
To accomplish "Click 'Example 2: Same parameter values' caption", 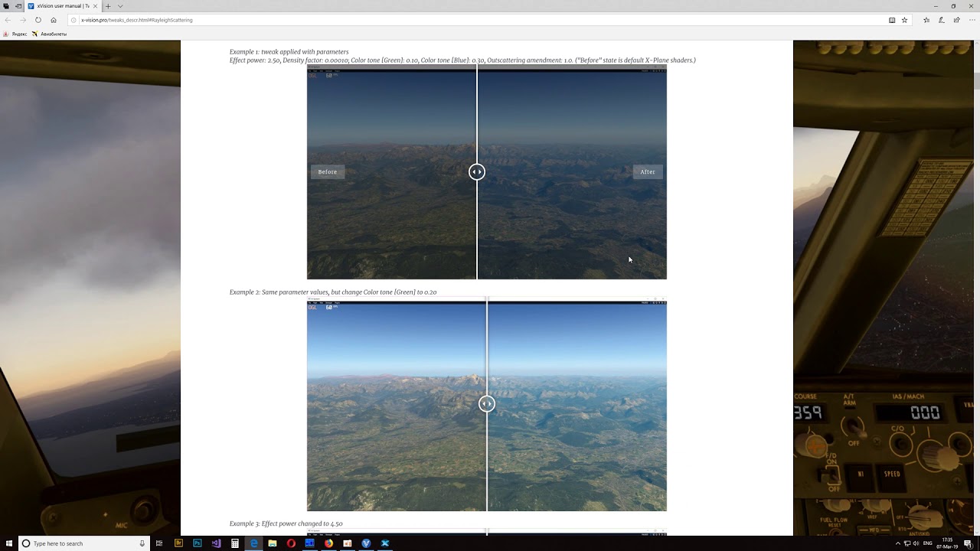I will tap(333, 292).
